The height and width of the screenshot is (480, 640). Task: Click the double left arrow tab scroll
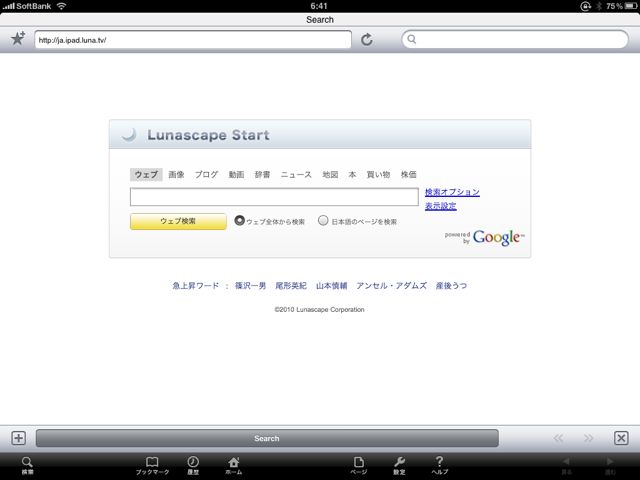point(558,438)
